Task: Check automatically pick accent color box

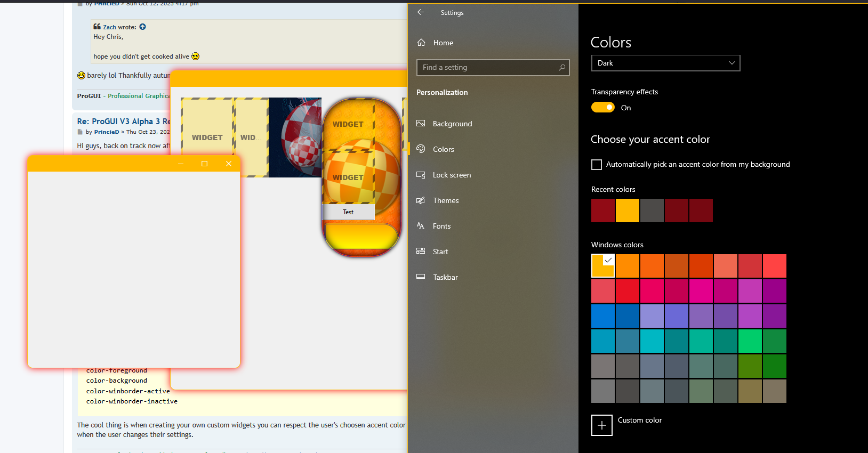Action: click(597, 165)
